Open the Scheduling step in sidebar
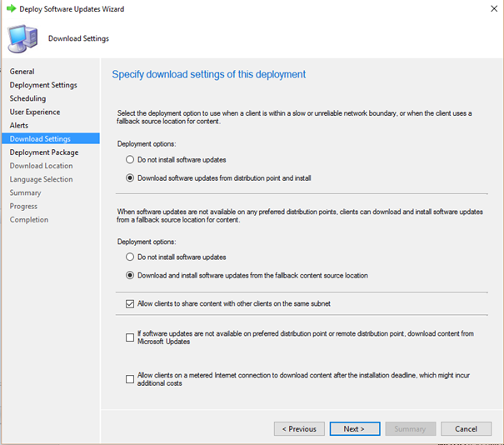Viewport: 504px width, 445px height. pyautogui.click(x=27, y=98)
